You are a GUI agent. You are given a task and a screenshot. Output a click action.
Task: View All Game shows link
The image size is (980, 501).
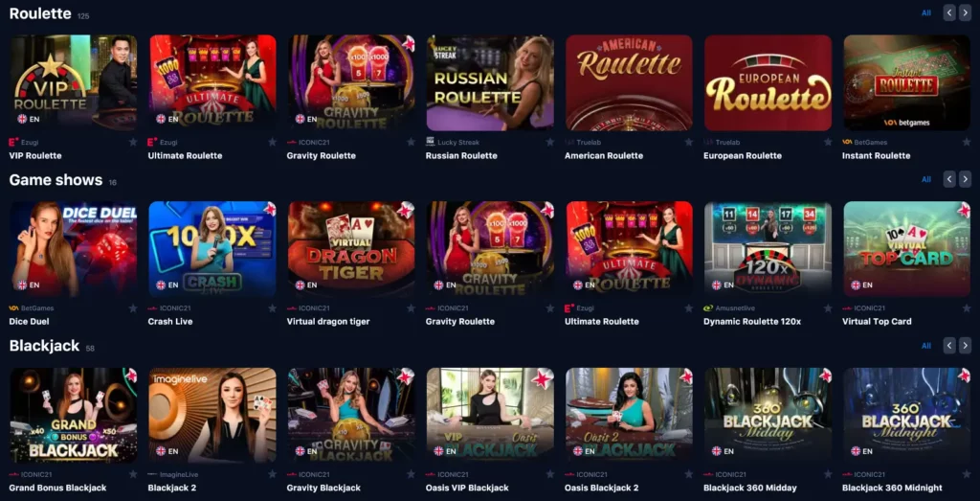[x=926, y=179]
